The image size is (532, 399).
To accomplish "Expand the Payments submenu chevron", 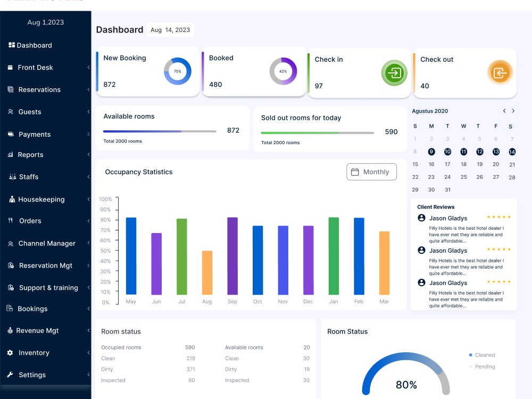I will 88,134.
